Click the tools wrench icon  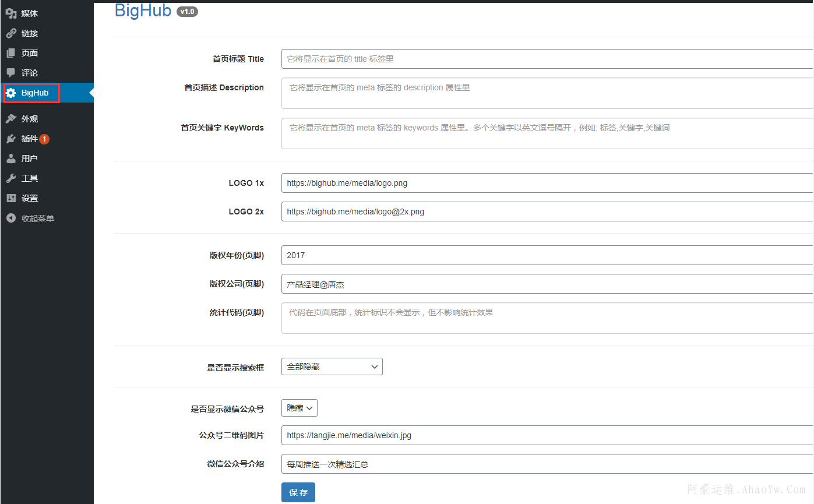pos(10,178)
